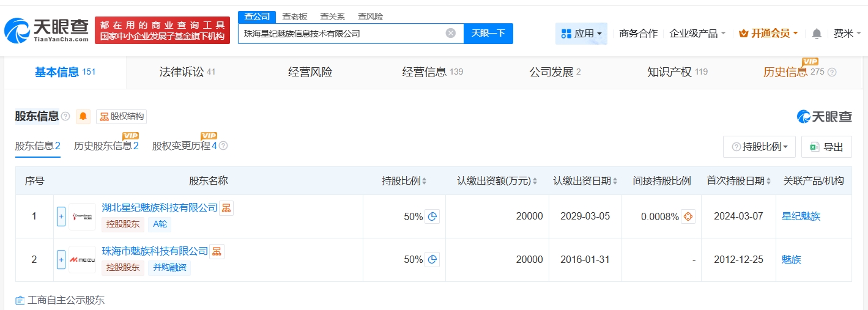Click the 天眼一下 search button
The image size is (868, 310).
[x=488, y=34]
